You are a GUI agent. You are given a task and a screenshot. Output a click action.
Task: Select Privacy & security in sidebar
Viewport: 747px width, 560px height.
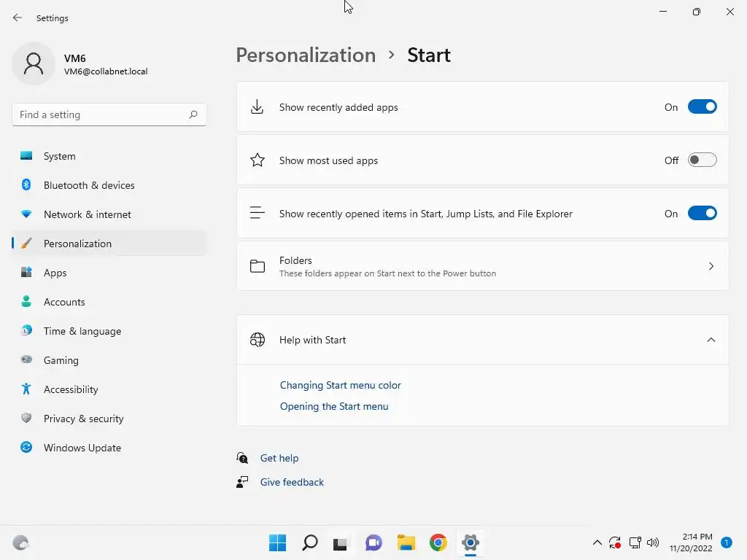click(83, 419)
